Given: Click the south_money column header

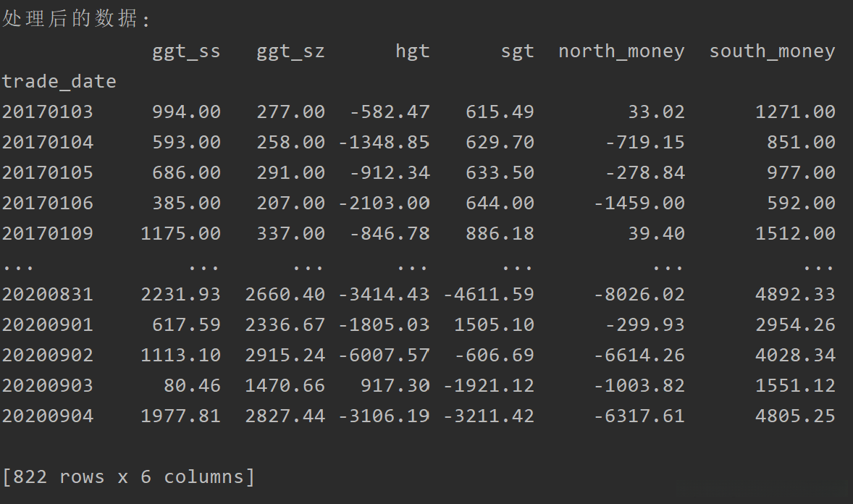Looking at the screenshot, I should click(772, 51).
